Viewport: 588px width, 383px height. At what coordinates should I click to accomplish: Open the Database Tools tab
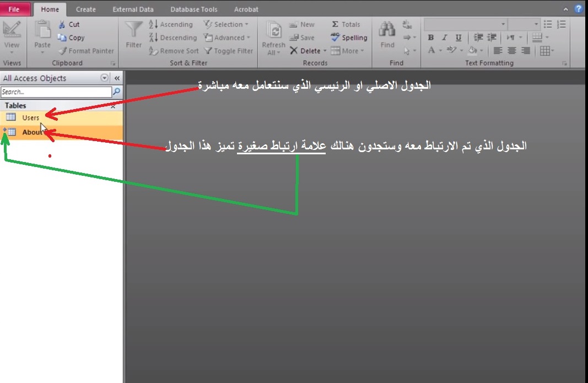194,9
